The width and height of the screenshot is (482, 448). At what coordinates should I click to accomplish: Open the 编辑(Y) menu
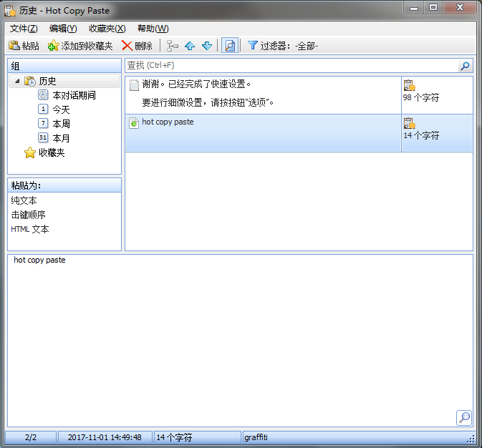tap(63, 29)
